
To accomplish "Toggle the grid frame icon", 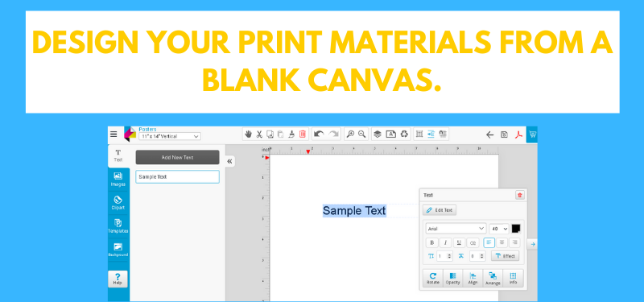I will point(419,134).
